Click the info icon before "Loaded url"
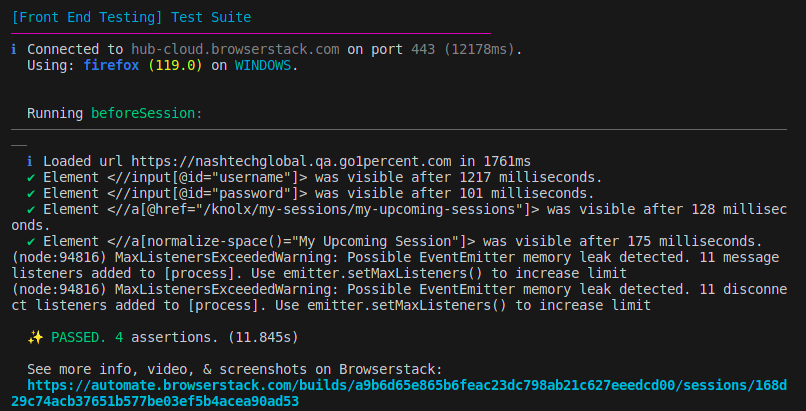The height and width of the screenshot is (411, 806). pyautogui.click(x=31, y=161)
